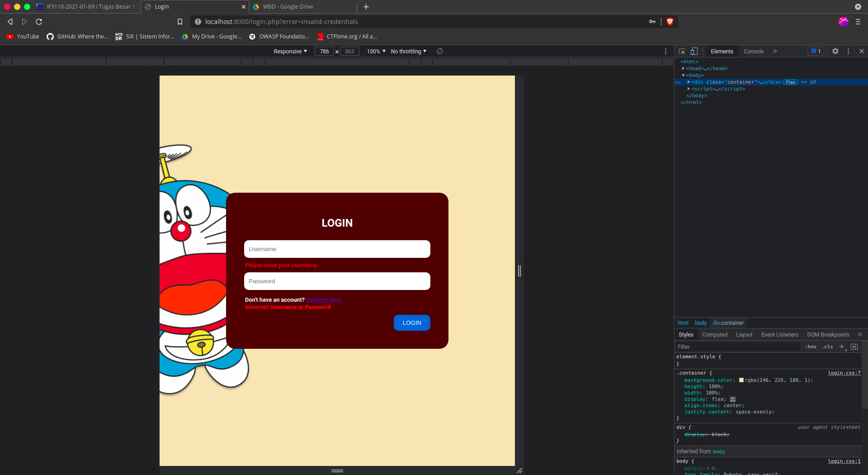The image size is (868, 475).
Task: Toggle the :hov element state panel
Action: click(x=811, y=347)
